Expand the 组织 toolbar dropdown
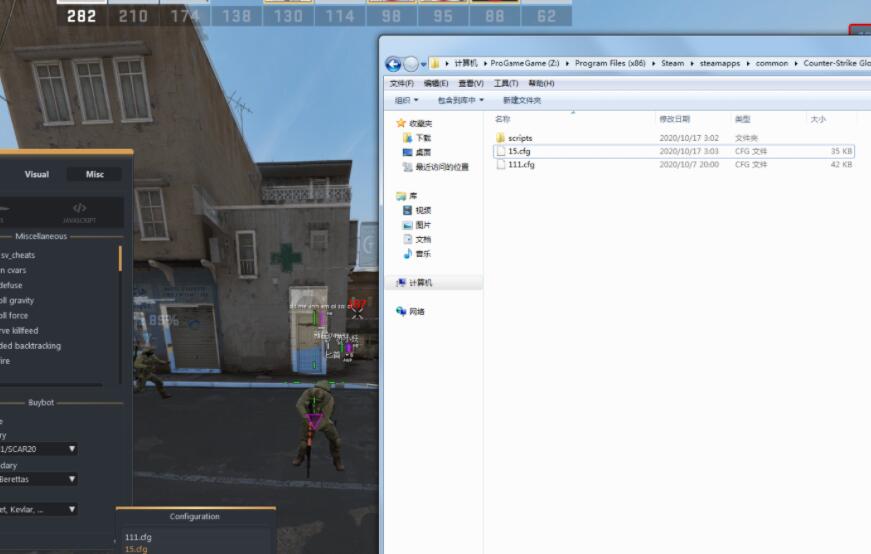 coord(405,100)
